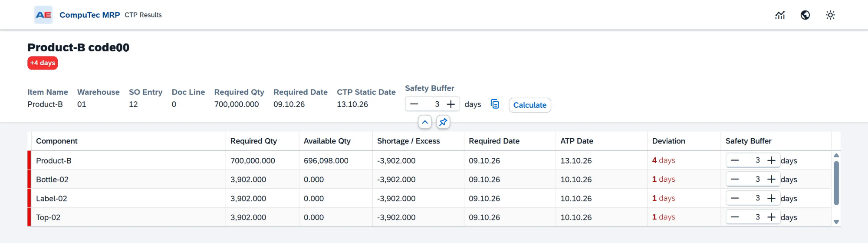Click the 4 days deviation value
Image resolution: width=868 pixels, height=243 pixels.
(x=664, y=160)
